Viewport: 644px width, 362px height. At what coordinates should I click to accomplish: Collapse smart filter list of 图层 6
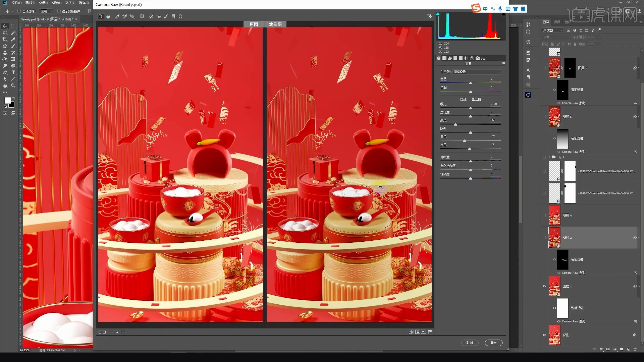[639, 68]
